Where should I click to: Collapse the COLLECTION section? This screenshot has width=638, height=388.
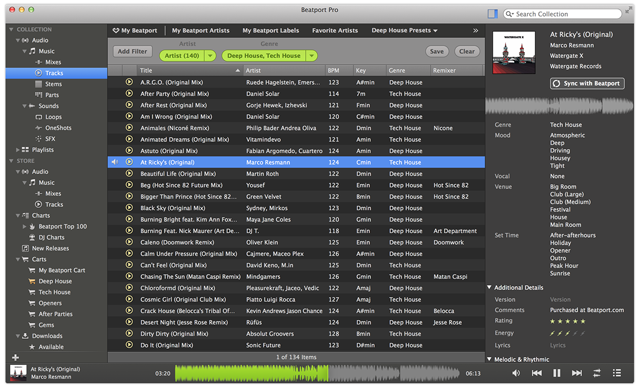click(11, 29)
